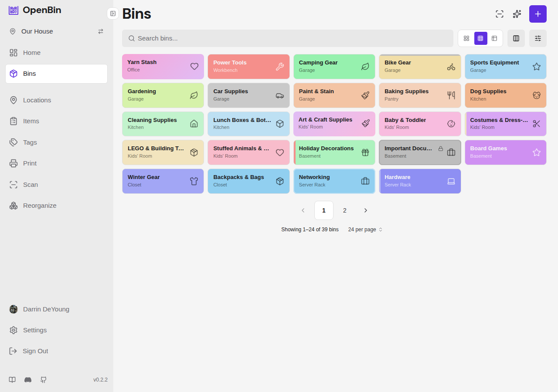The width and height of the screenshot is (558, 392).
Task: Open the columns layout icon button
Action: point(516,38)
